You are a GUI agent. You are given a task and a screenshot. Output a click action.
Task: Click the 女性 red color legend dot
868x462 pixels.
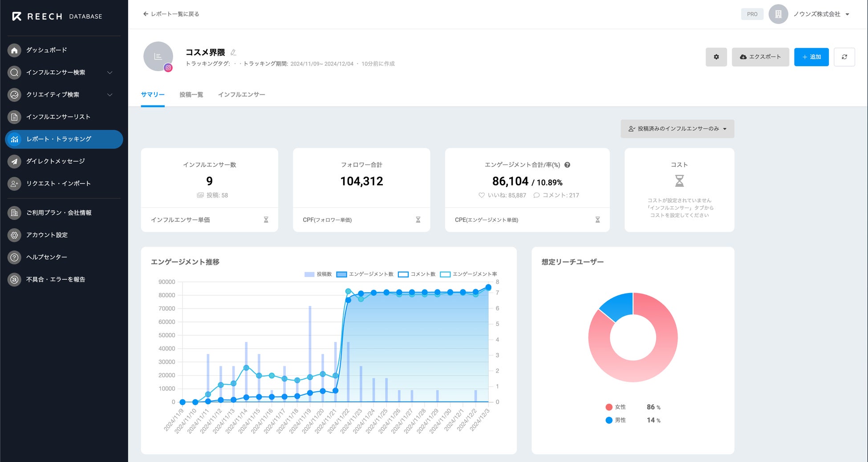point(609,407)
